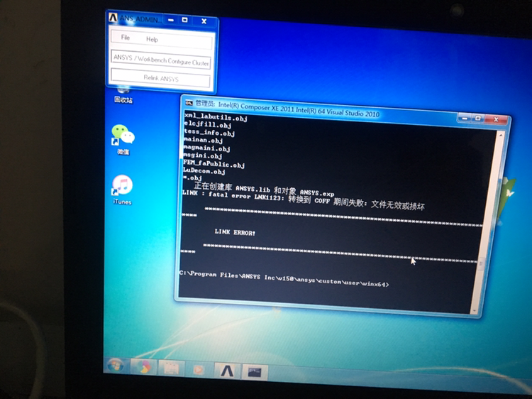The image size is (532, 399).
Task: Open the Help menu in ANS_ADMIN
Action: click(x=152, y=39)
